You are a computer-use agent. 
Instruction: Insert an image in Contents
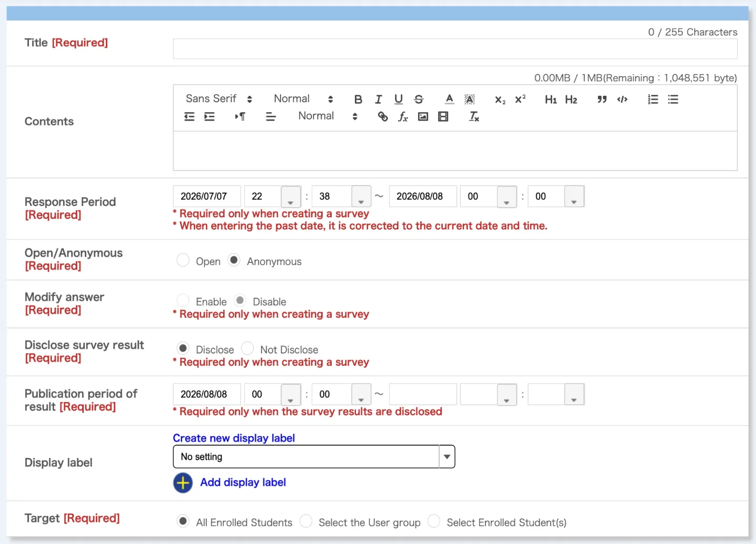pos(423,116)
